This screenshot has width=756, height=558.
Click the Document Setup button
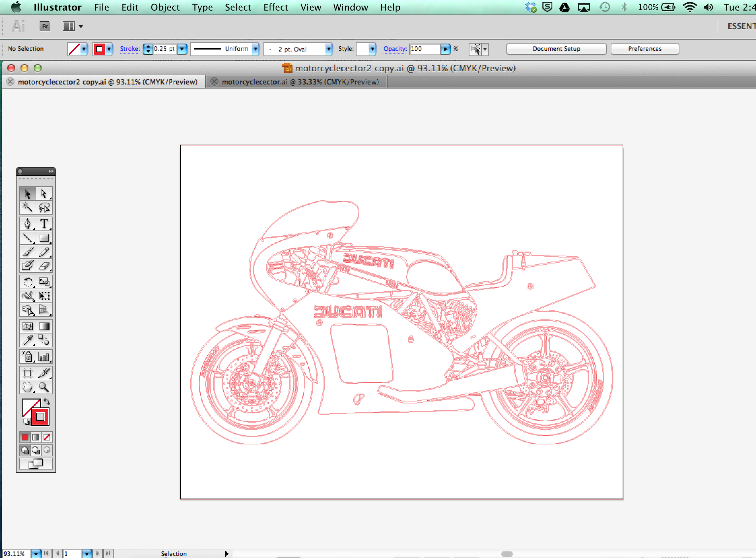(x=556, y=49)
